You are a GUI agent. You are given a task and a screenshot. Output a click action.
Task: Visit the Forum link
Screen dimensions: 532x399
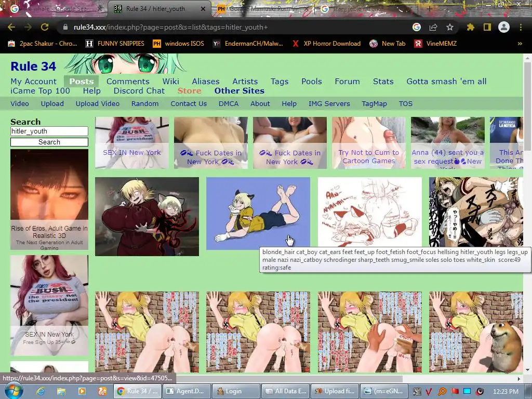(x=348, y=82)
